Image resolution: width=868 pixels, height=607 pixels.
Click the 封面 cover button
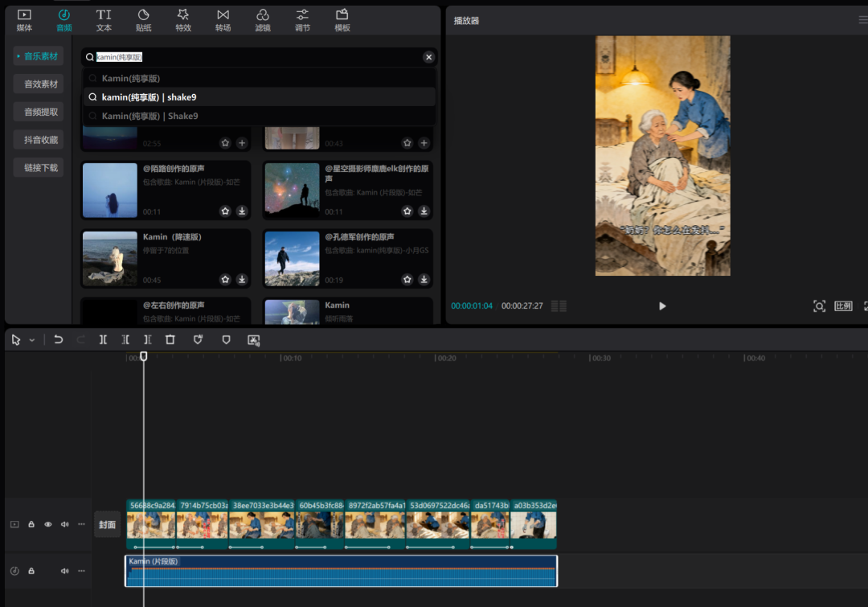coord(108,524)
